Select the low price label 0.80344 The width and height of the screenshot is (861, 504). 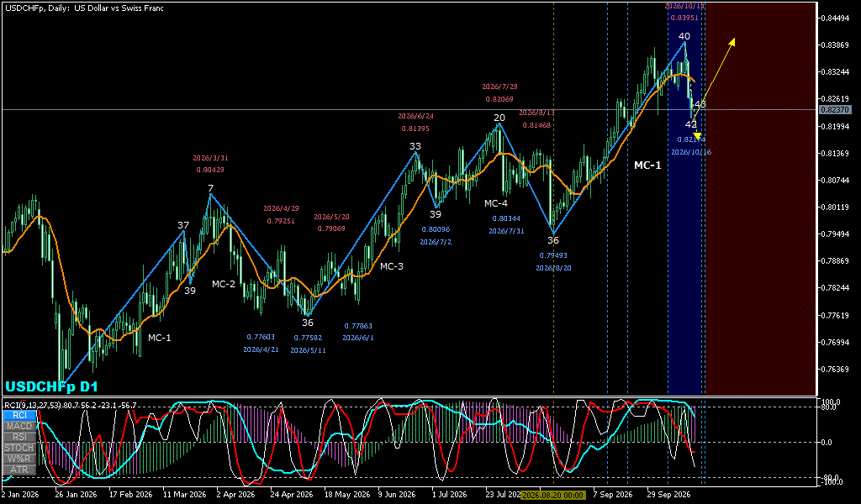506,218
